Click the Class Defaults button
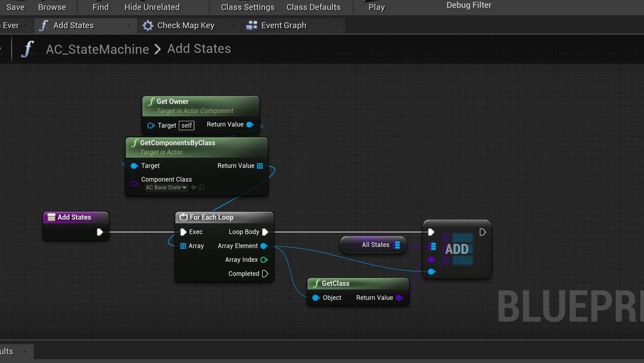Screen dimensions: 644x363 click(313, 7)
